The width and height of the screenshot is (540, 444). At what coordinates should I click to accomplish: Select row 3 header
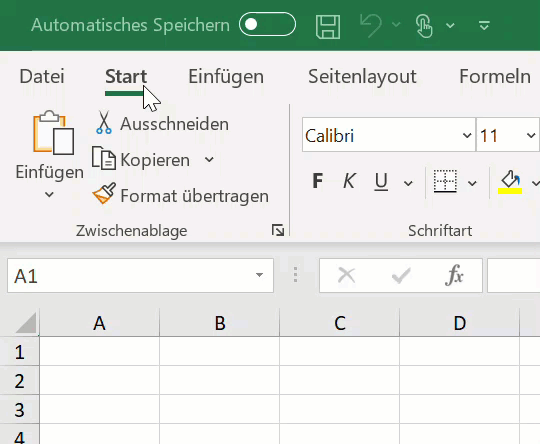tap(20, 410)
